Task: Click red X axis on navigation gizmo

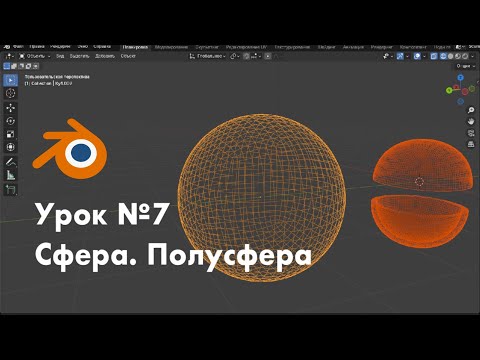Action: tap(456, 87)
